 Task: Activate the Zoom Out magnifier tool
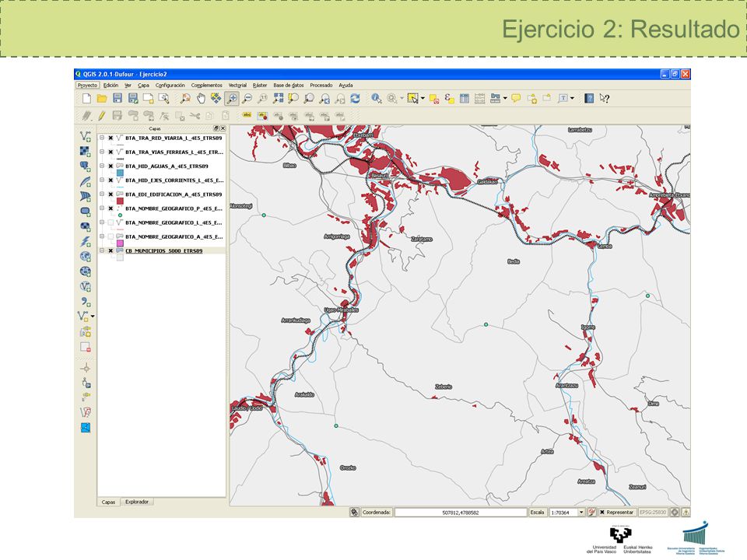247,99
